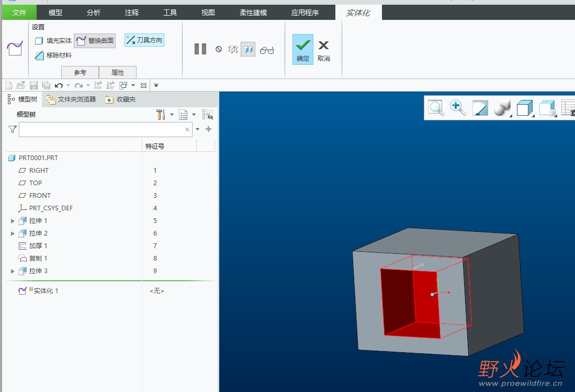
Task: Click the model tree settings hammer icon
Action: pos(161,115)
